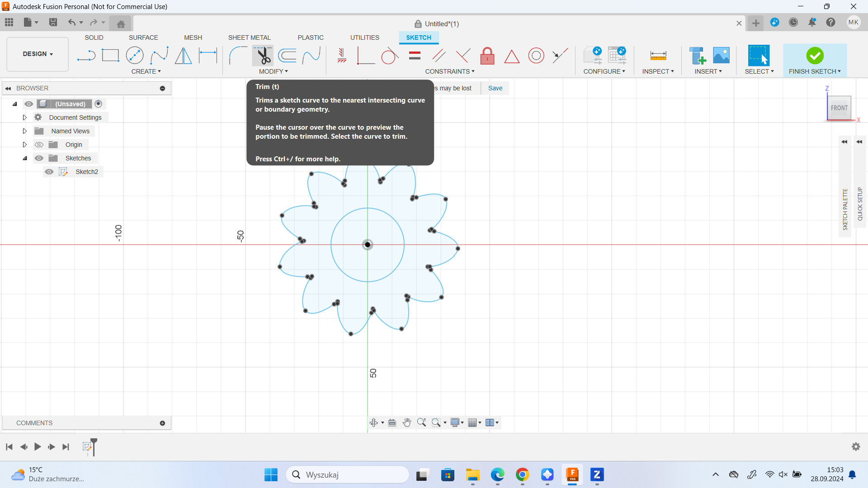The width and height of the screenshot is (868, 488).
Task: Switch to the PLASTIC tab
Action: [311, 38]
